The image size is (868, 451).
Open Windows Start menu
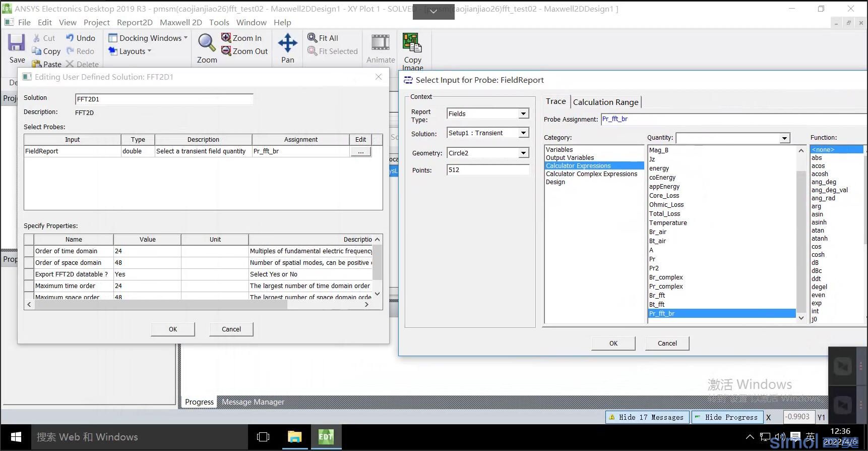16,437
